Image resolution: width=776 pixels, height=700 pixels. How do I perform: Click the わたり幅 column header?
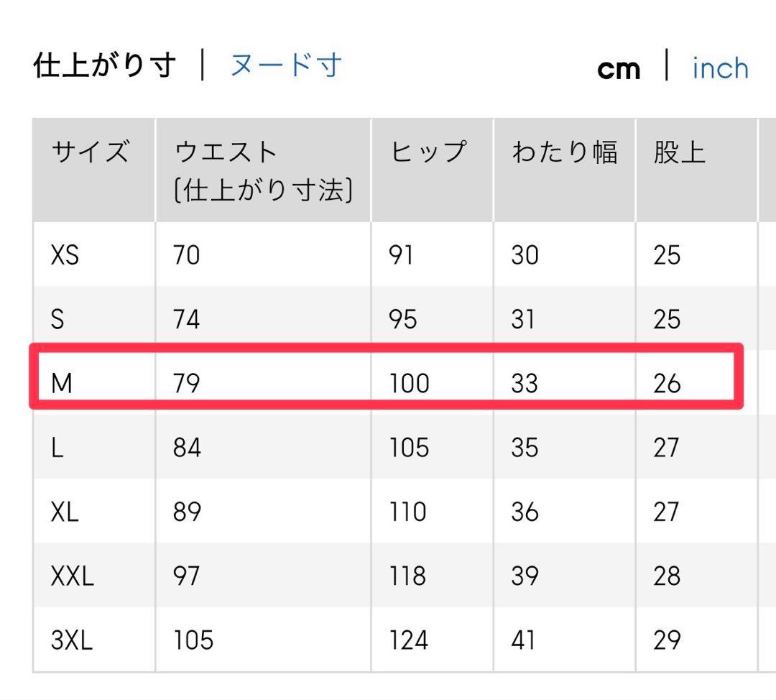coord(564,153)
